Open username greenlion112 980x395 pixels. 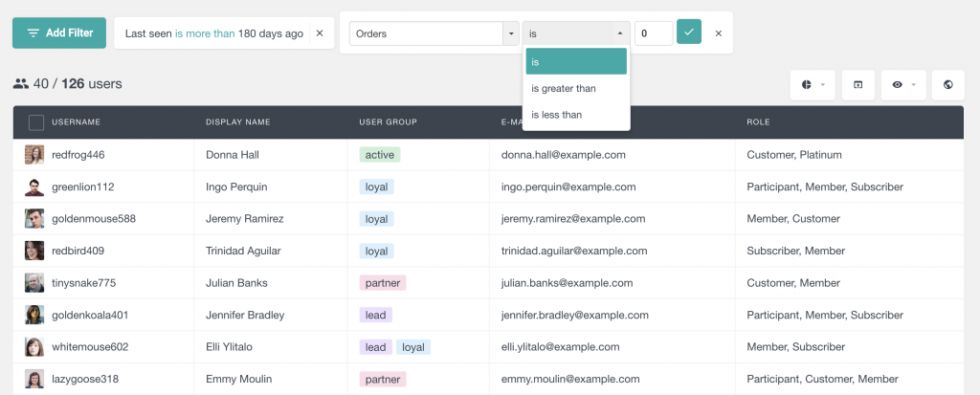(x=83, y=187)
